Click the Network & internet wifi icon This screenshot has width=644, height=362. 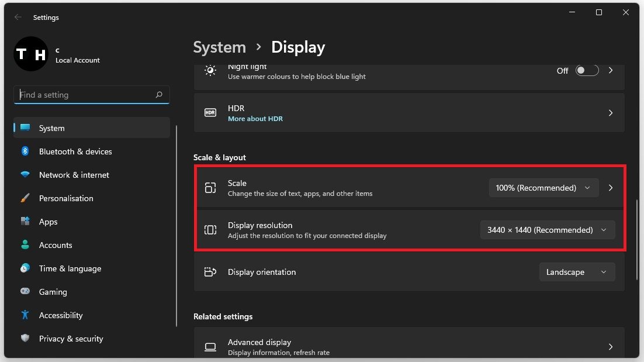(x=25, y=175)
